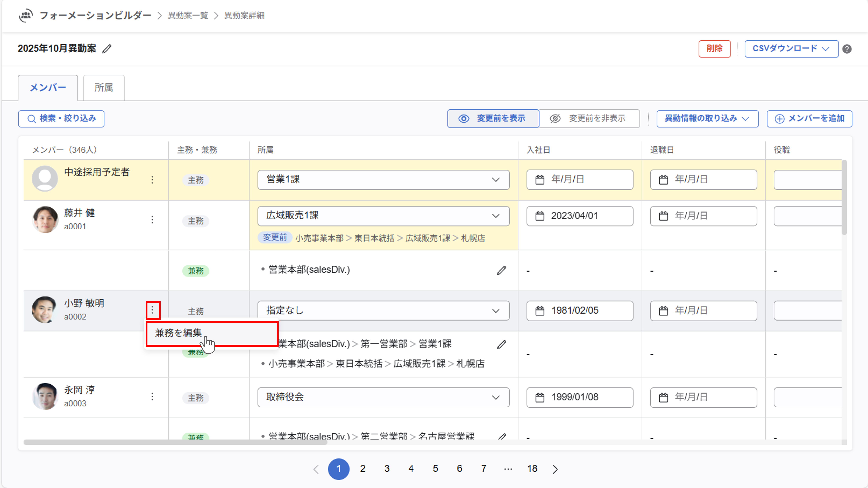Click pencil icon next to 2025年10月異動案 title

pyautogui.click(x=107, y=49)
